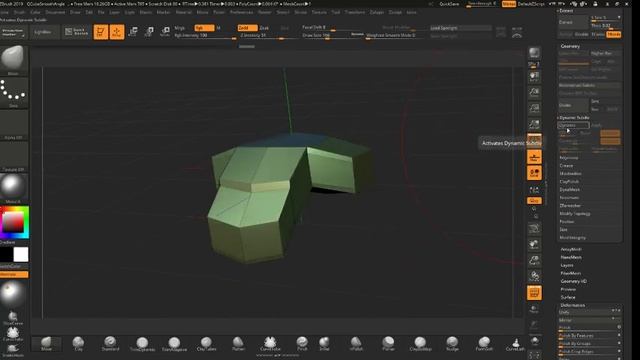Open the Document menu
The width and height of the screenshot is (640, 360).
pos(55,12)
